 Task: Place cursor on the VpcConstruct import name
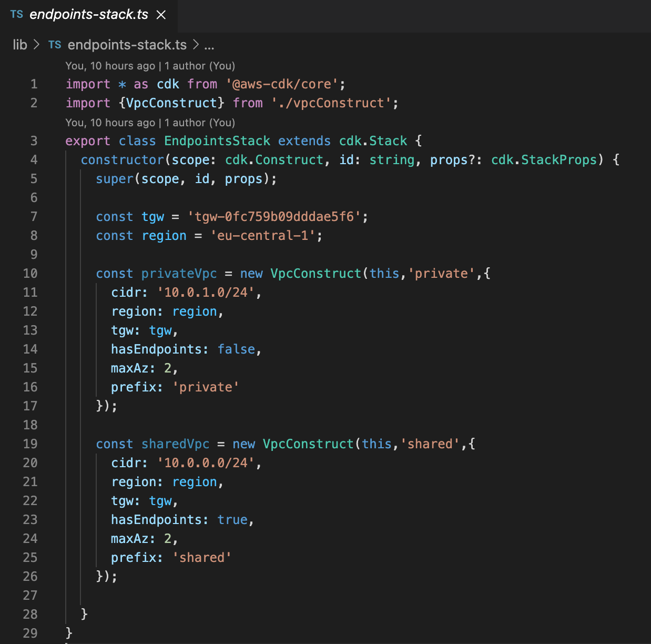click(171, 103)
